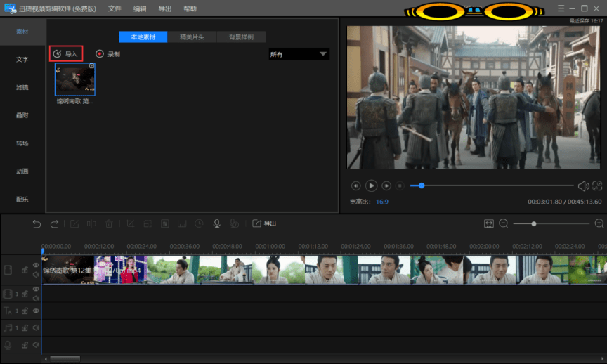Image resolution: width=607 pixels, height=364 pixels.
Task: Click the 导出 export button in toolbar
Action: click(264, 223)
